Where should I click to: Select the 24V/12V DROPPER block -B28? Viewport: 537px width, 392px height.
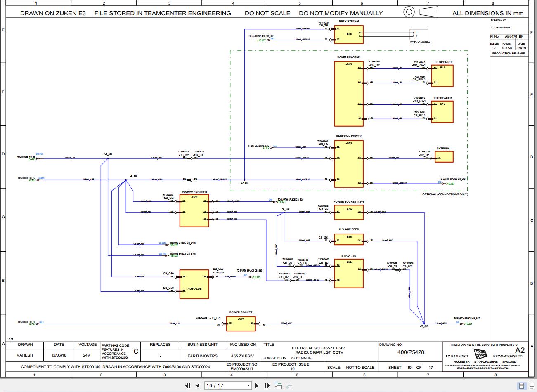click(194, 210)
